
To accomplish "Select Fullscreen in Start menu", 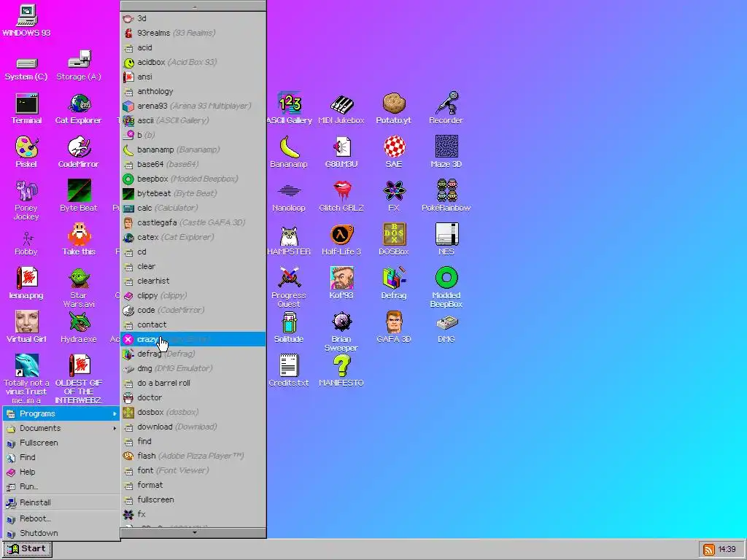I will point(62,443).
